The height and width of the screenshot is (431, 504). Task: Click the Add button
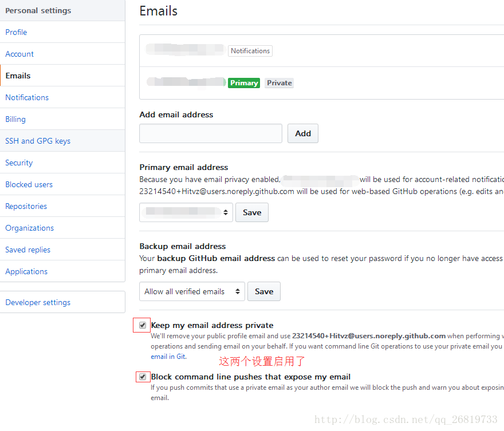tap(303, 133)
